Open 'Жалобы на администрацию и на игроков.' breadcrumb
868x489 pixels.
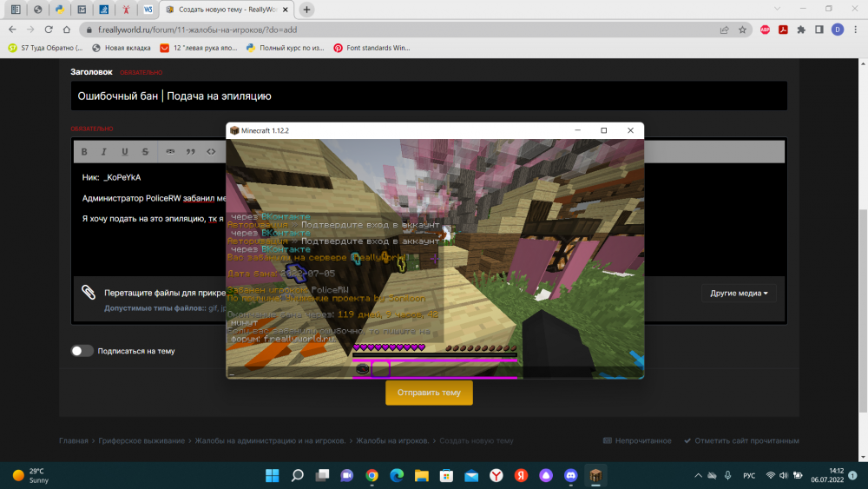[270, 441]
